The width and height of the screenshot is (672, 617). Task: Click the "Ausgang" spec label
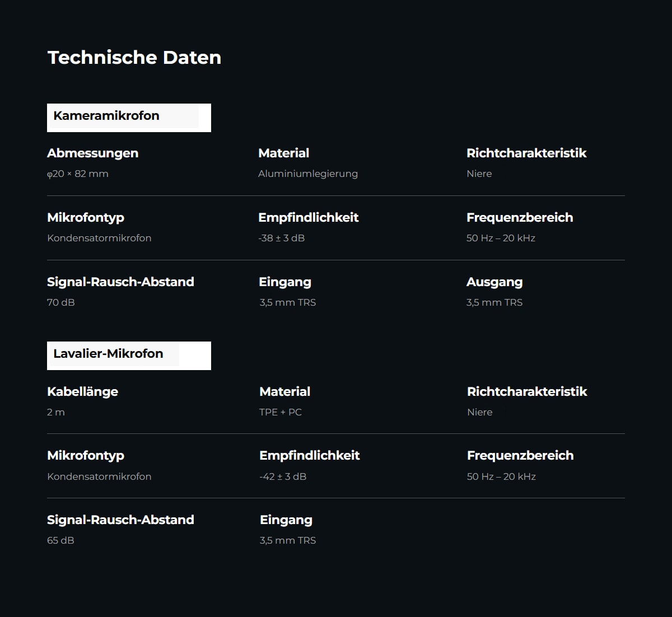(x=494, y=283)
